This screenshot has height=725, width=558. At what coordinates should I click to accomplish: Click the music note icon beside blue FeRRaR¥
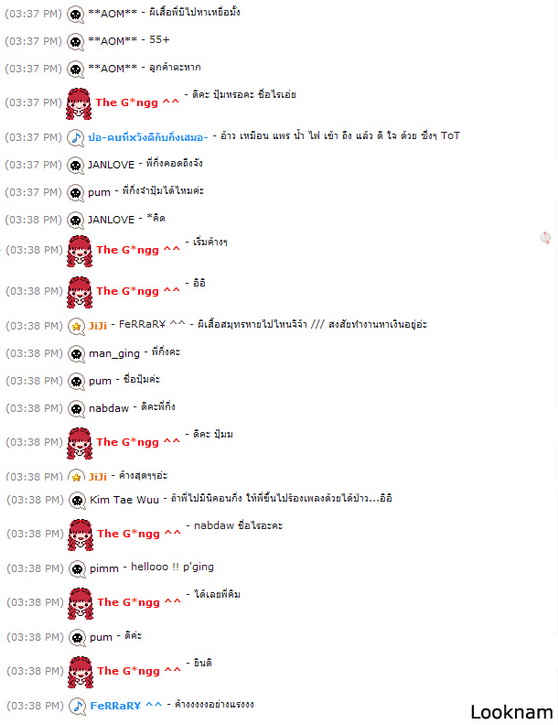click(78, 706)
